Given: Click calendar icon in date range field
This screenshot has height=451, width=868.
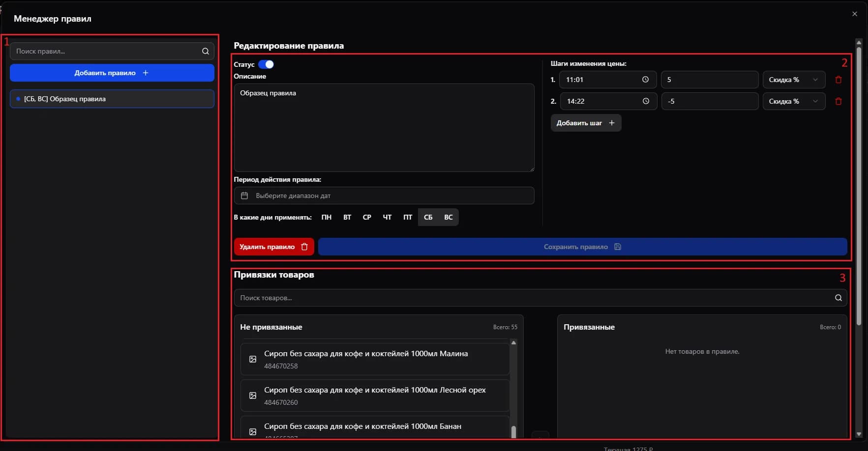Looking at the screenshot, I should pos(244,196).
